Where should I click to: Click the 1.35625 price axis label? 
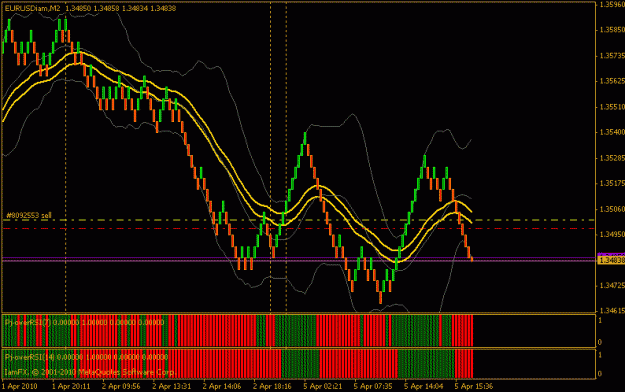coord(612,81)
